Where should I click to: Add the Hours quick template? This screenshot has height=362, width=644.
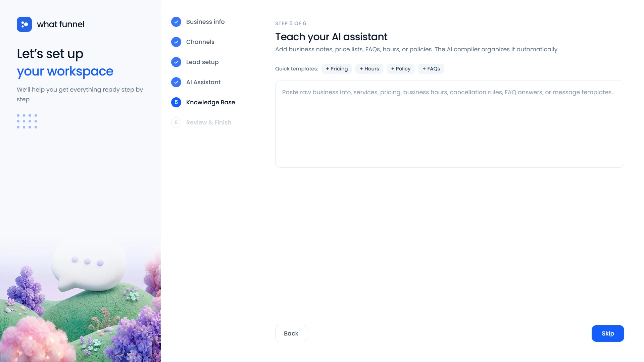click(x=369, y=69)
